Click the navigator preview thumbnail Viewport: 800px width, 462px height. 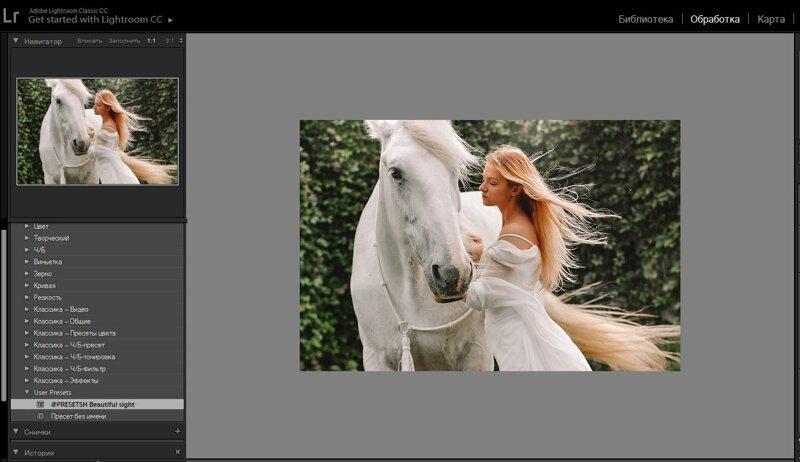97,131
